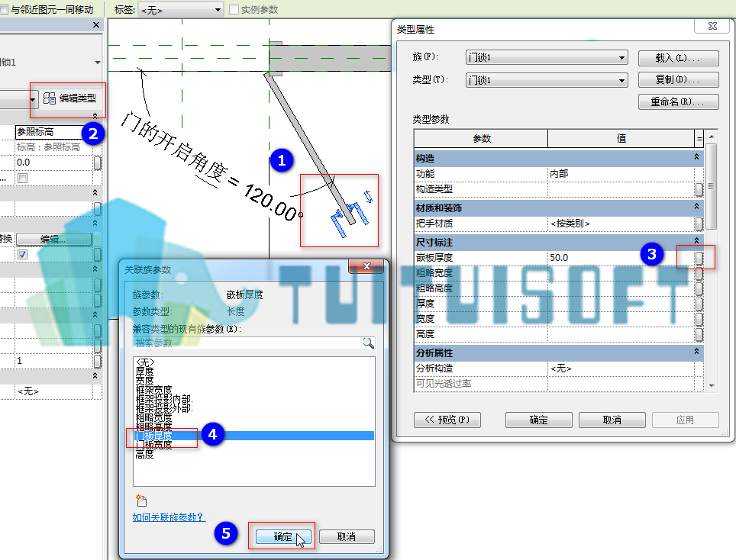The height and width of the screenshot is (560, 736).
Task: Open 如何关联族参数? help link
Action: pos(169,517)
